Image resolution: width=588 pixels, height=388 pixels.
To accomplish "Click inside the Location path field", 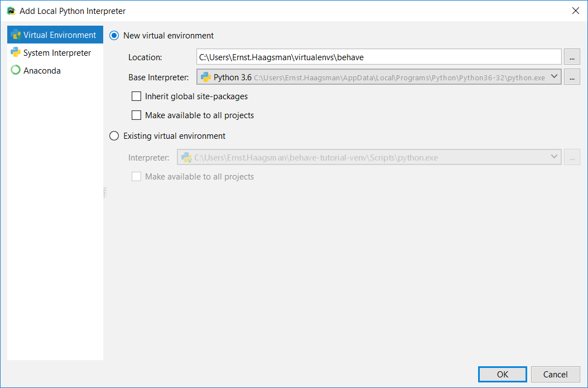I will pyautogui.click(x=379, y=57).
